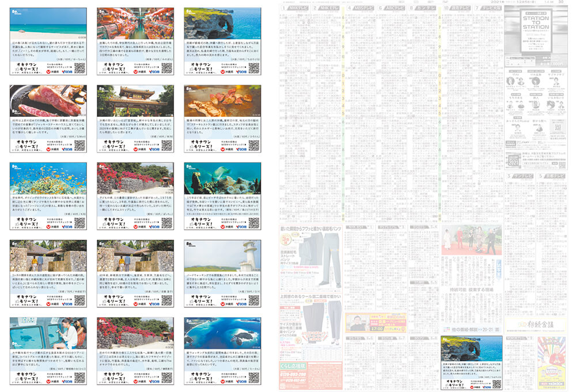
Task: Click the QR code on the glass-bottom boat card
Action: pyautogui.click(x=79, y=376)
